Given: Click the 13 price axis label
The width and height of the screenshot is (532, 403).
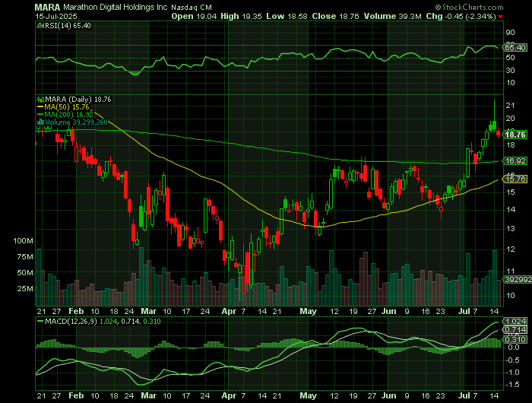Looking at the screenshot, I should pyautogui.click(x=510, y=228).
